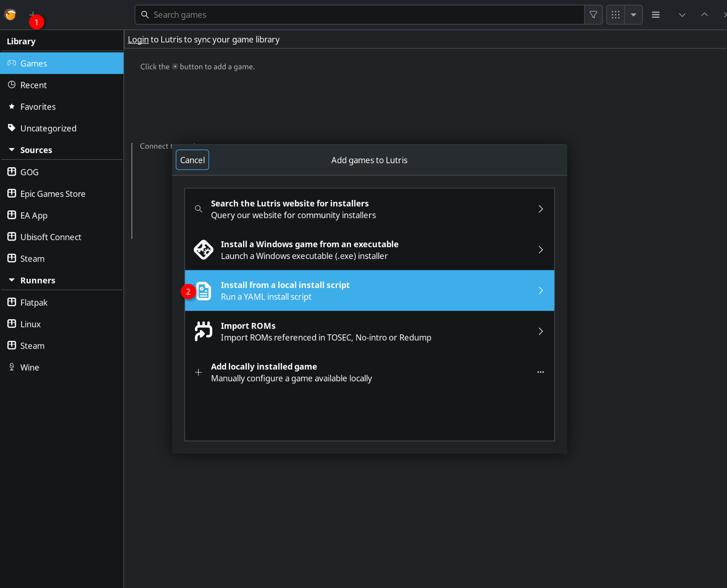Click the downward chevron window button

click(682, 15)
